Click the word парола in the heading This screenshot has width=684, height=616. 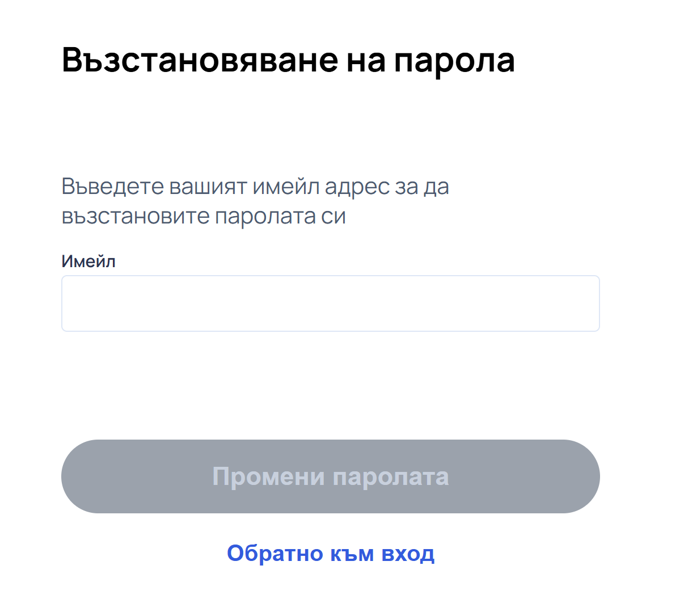(x=454, y=61)
